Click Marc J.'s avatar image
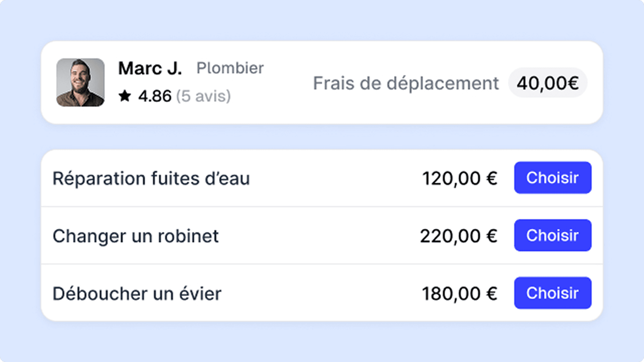The height and width of the screenshot is (362, 644). [x=80, y=83]
